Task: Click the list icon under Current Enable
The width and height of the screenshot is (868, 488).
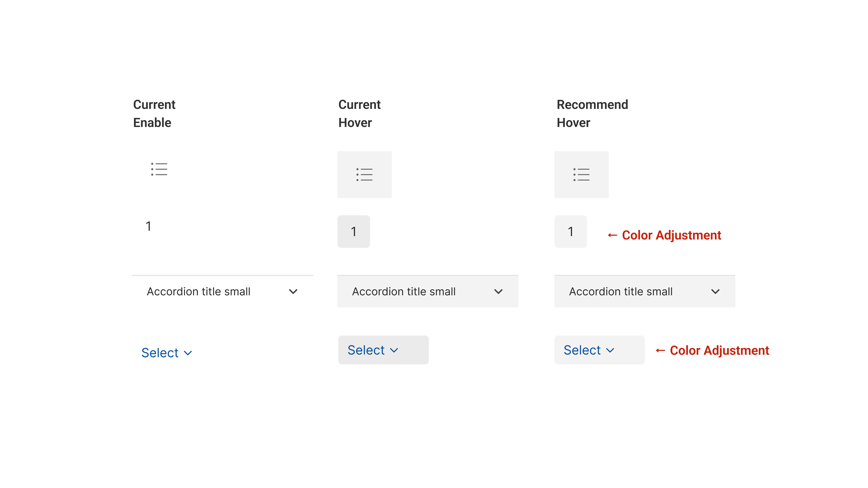Action: (x=159, y=169)
